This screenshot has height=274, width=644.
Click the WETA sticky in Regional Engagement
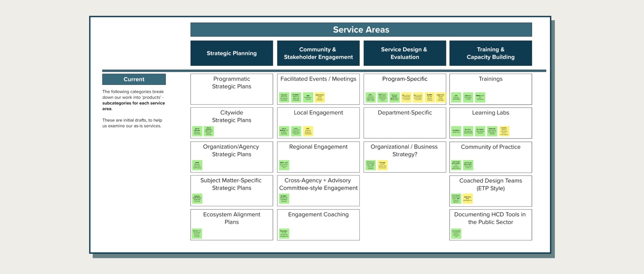(284, 165)
